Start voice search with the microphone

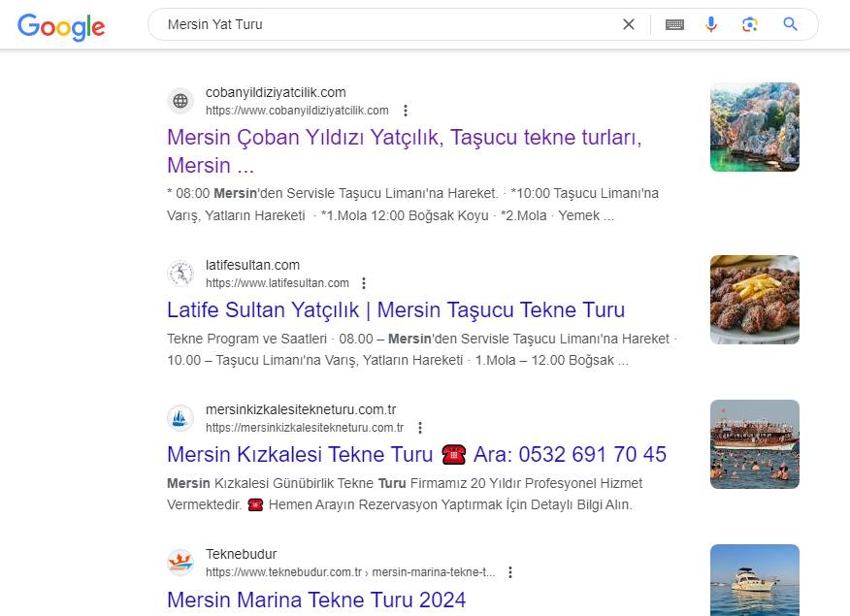pos(711,24)
